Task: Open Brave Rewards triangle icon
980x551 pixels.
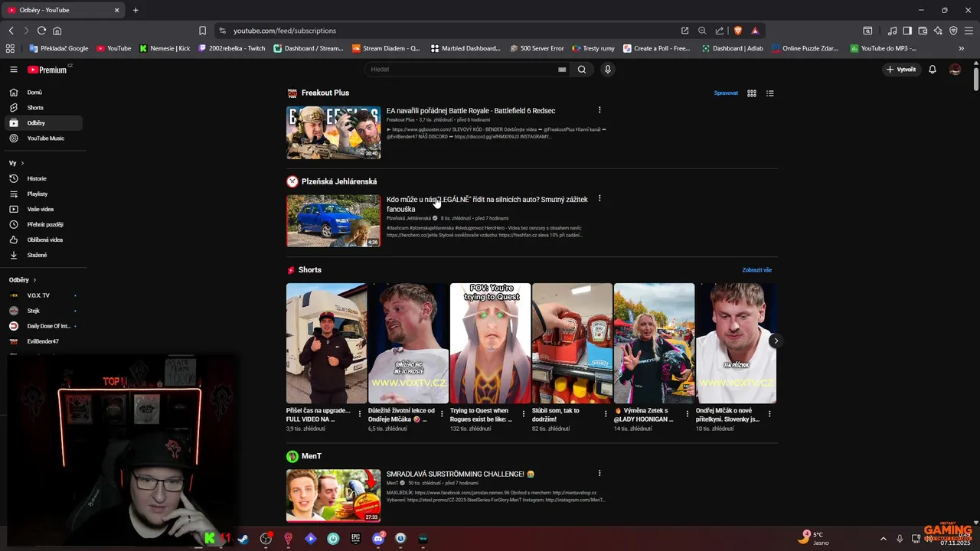Action: [x=755, y=31]
